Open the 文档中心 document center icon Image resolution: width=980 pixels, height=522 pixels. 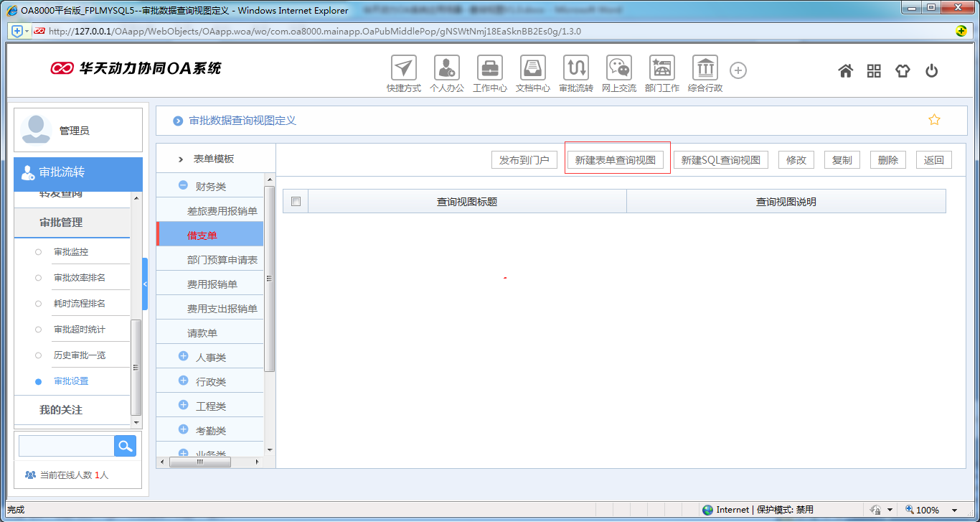533,68
